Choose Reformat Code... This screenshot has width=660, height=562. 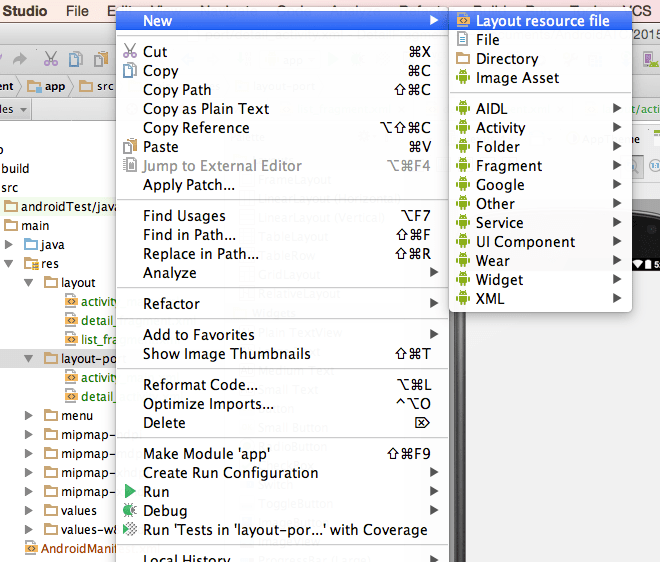coord(282,385)
